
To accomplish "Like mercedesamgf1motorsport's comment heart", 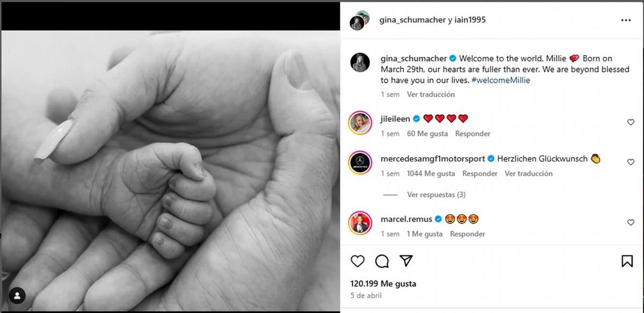I will (631, 162).
